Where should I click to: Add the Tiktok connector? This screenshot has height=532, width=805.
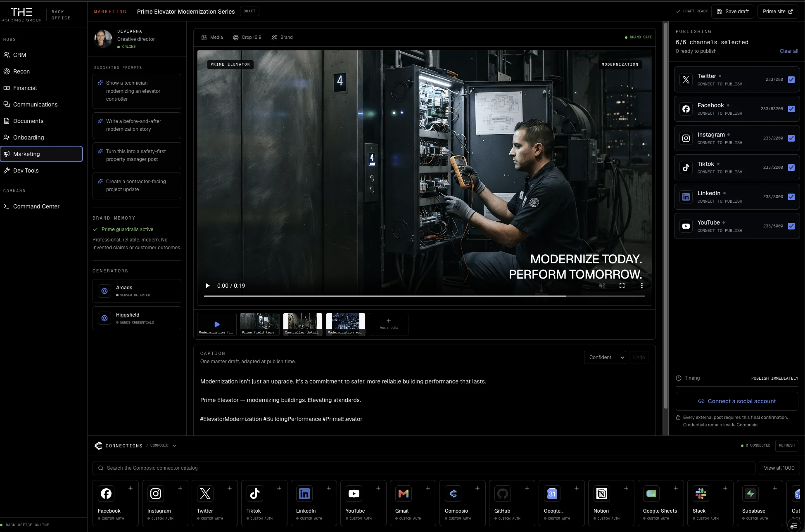(279, 488)
